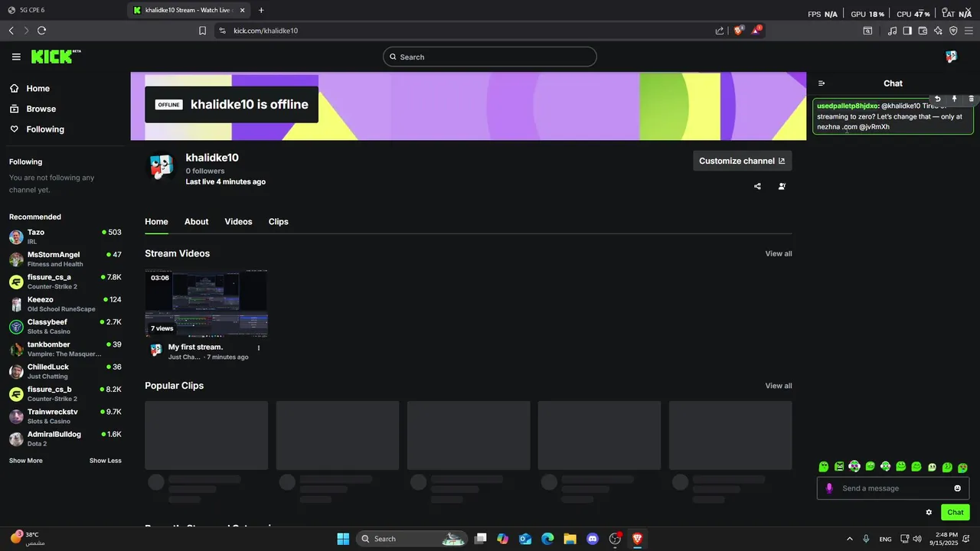Bookmark this page
Viewport: 980px width, 551px height.
tap(202, 31)
